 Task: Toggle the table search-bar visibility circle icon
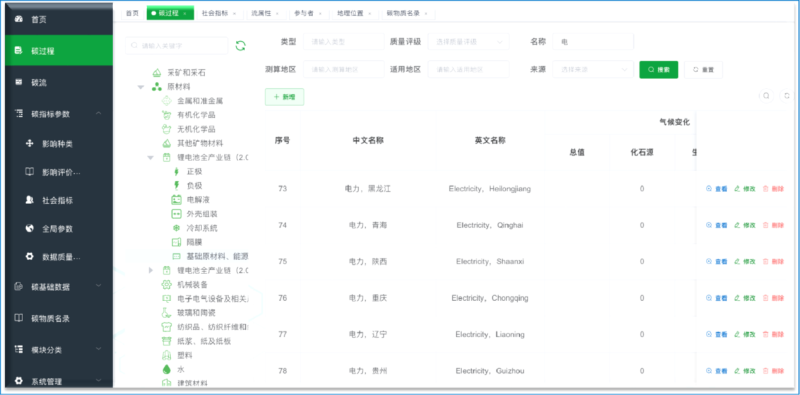click(x=766, y=96)
